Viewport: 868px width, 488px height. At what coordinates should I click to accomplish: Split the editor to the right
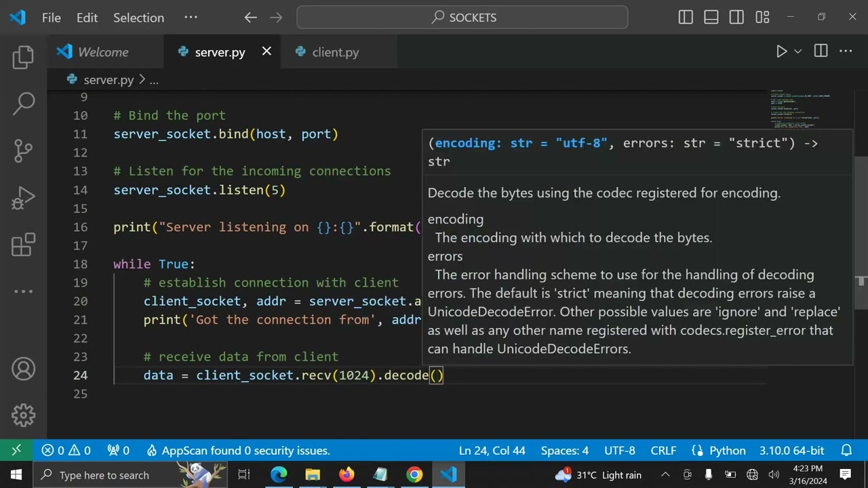pos(821,52)
